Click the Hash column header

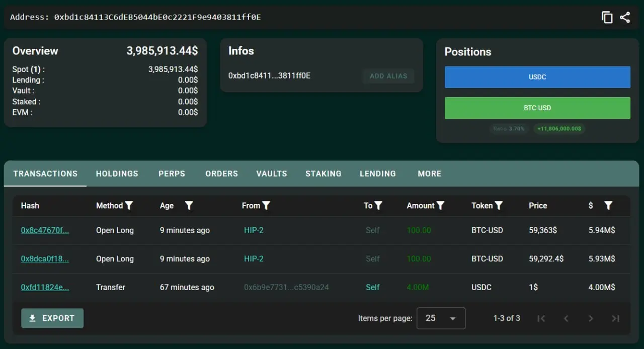tap(30, 205)
